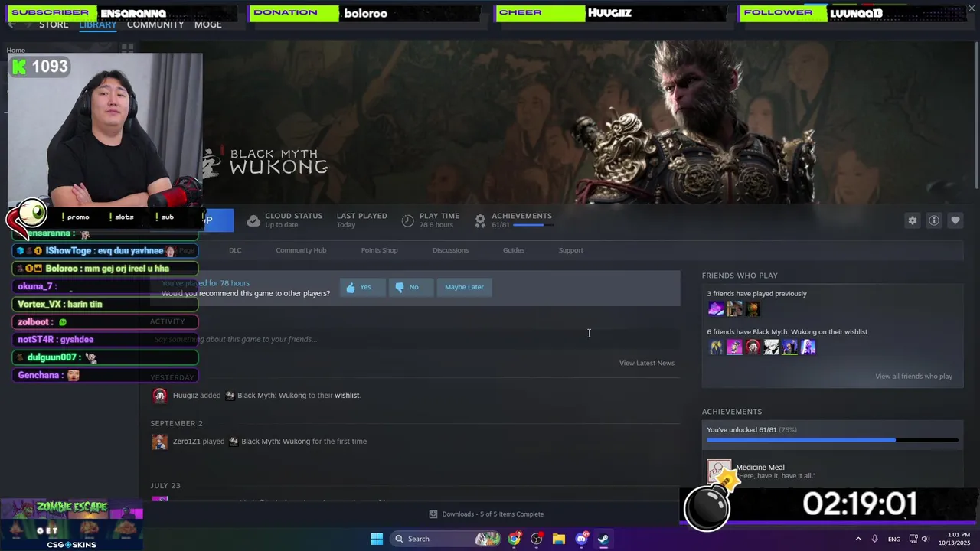Click the No recommendation button

411,287
